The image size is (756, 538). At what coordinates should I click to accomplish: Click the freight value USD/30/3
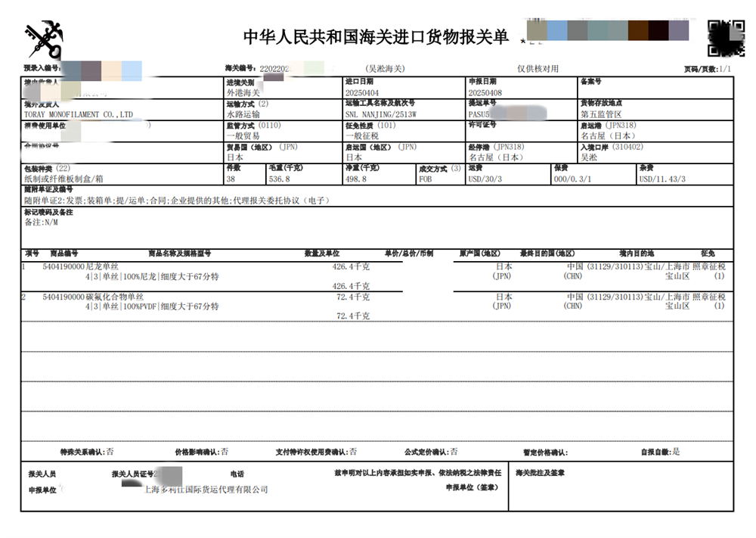(x=485, y=179)
